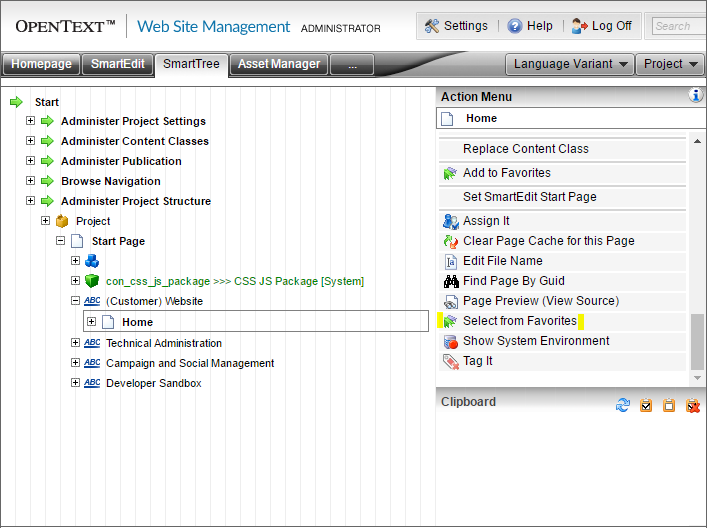This screenshot has width=707, height=528.
Task: Click the Tag It tag icon
Action: (x=450, y=361)
